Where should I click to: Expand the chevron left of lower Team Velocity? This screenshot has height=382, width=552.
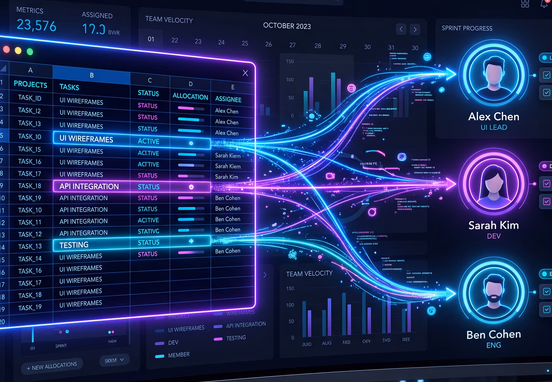pyautogui.click(x=265, y=275)
